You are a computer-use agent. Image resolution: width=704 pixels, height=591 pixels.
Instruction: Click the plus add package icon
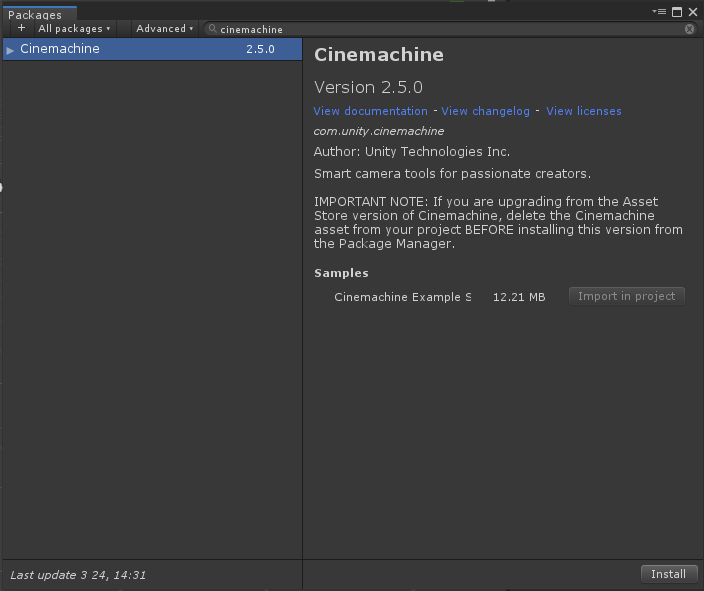(21, 28)
